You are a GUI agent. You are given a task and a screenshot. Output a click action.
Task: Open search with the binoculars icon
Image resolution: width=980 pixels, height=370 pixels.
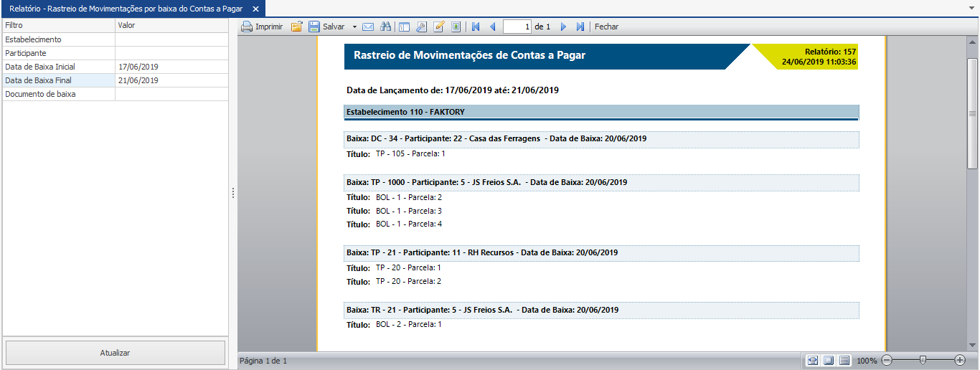click(385, 27)
